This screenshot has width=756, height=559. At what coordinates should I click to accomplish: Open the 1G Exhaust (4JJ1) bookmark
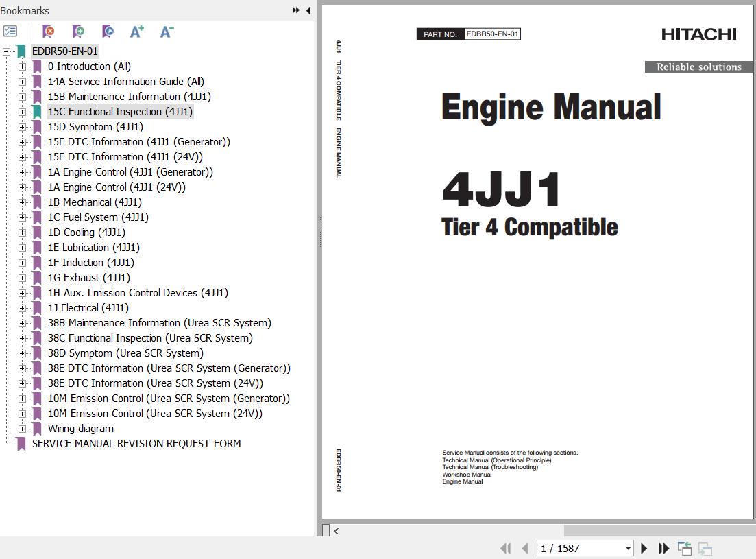pyautogui.click(x=88, y=278)
